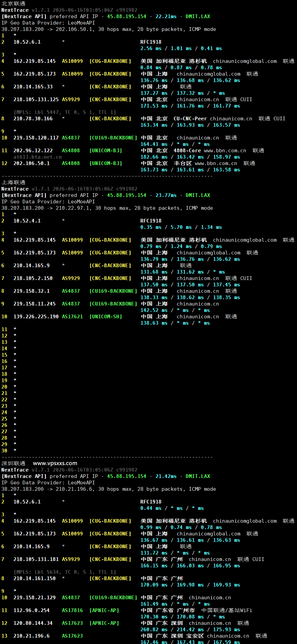297x644 pixels.
Task: Click the 深圳联通 section heading
Action: click(13, 464)
